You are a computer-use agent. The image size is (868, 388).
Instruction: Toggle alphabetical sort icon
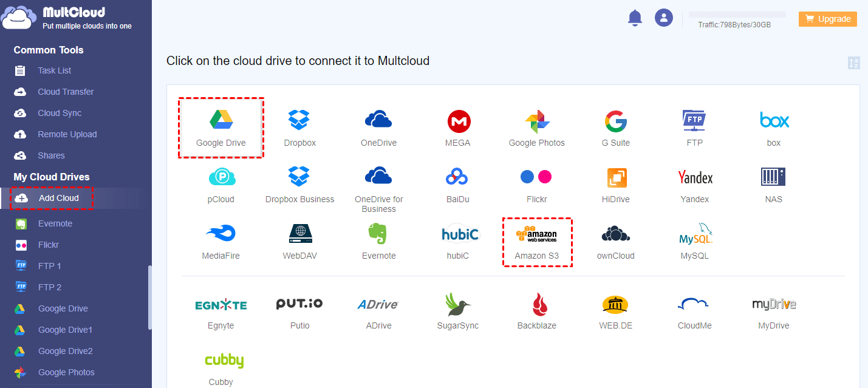[x=854, y=63]
